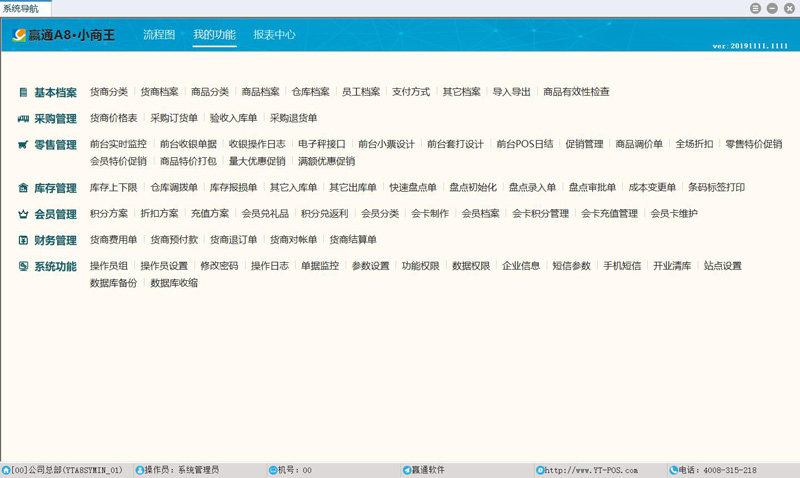Click the 财务管理 icon

pos(23,240)
